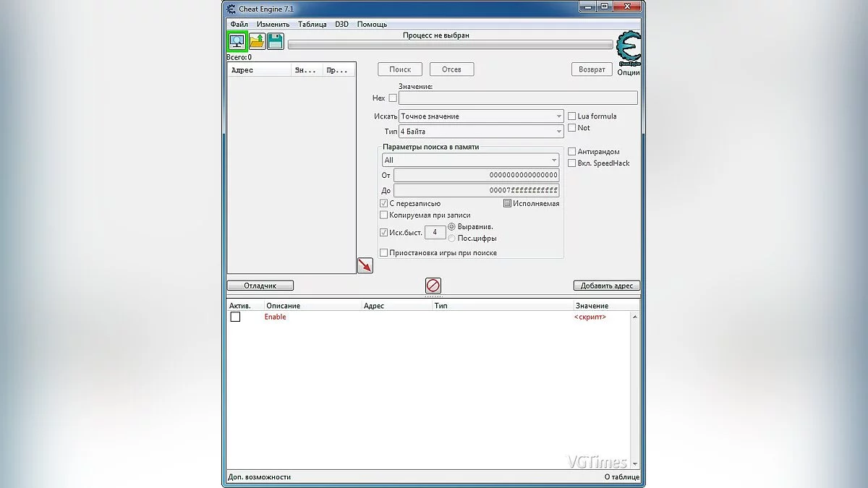Open the process selection computer icon
Viewport: 868px width, 488px height.
[x=237, y=41]
